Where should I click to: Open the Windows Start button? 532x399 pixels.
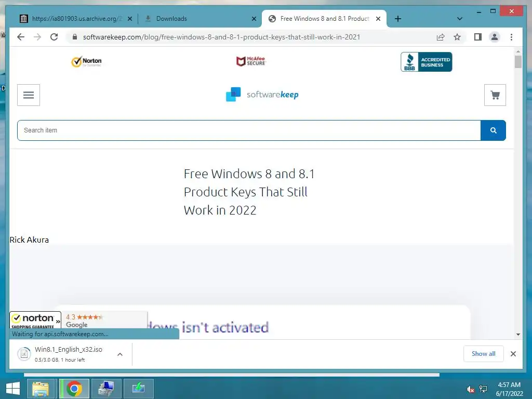(x=13, y=389)
